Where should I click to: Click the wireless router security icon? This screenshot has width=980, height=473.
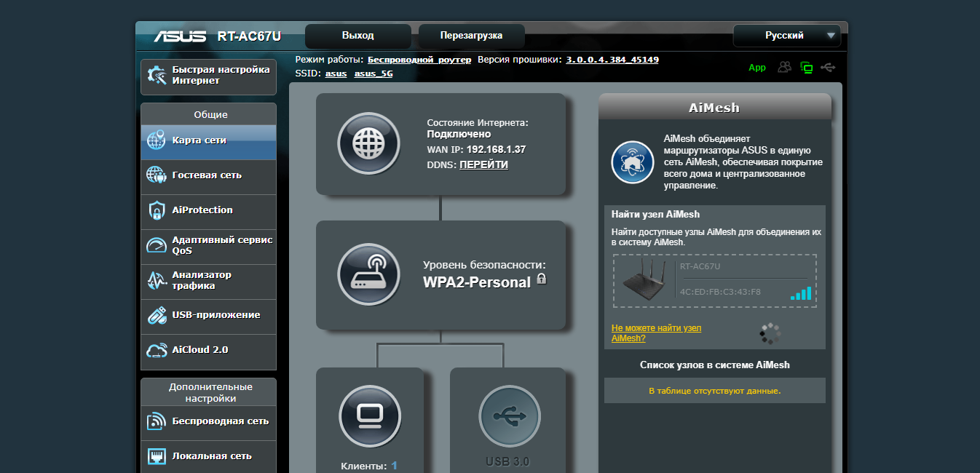click(x=368, y=274)
